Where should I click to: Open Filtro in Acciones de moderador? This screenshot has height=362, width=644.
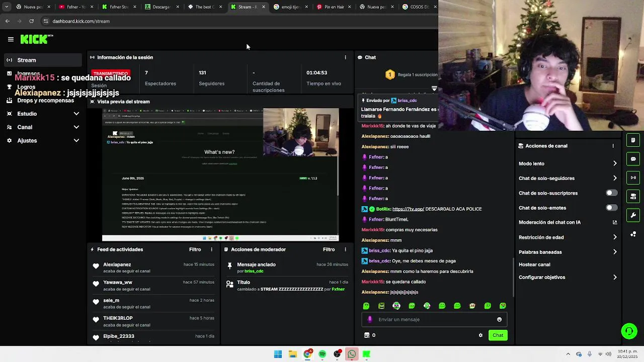pyautogui.click(x=329, y=249)
